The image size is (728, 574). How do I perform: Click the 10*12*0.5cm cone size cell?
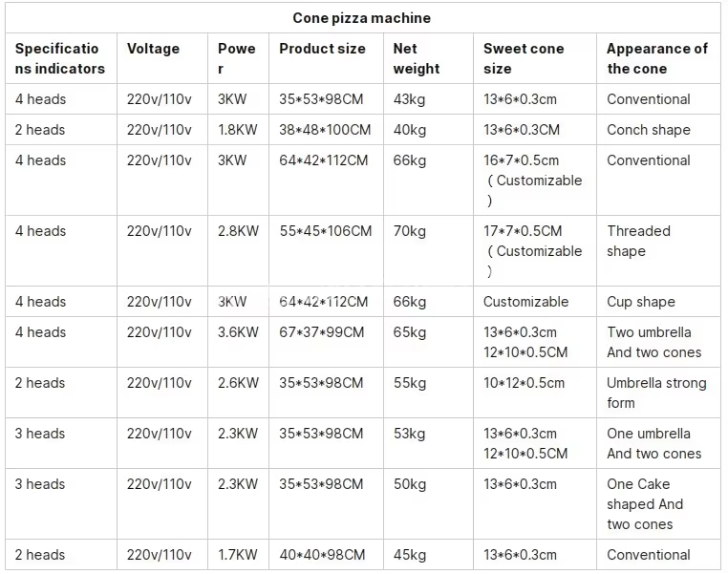click(x=524, y=383)
